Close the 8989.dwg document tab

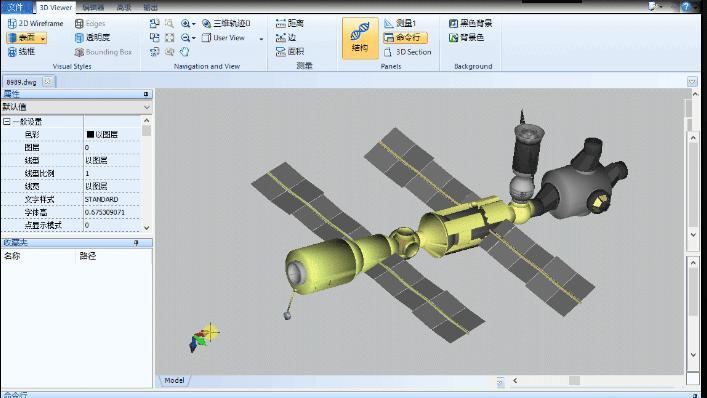click(x=47, y=82)
